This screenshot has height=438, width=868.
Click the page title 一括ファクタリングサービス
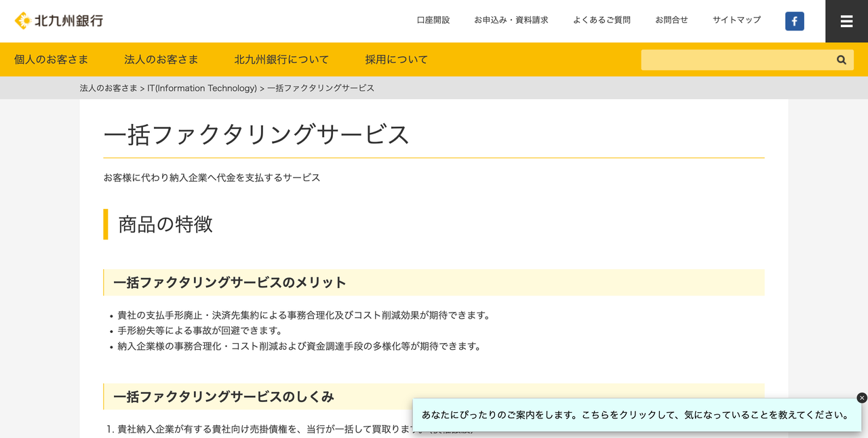256,134
